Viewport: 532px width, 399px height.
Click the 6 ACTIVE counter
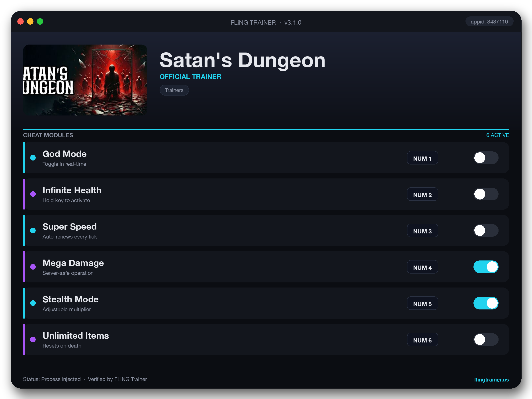(498, 135)
